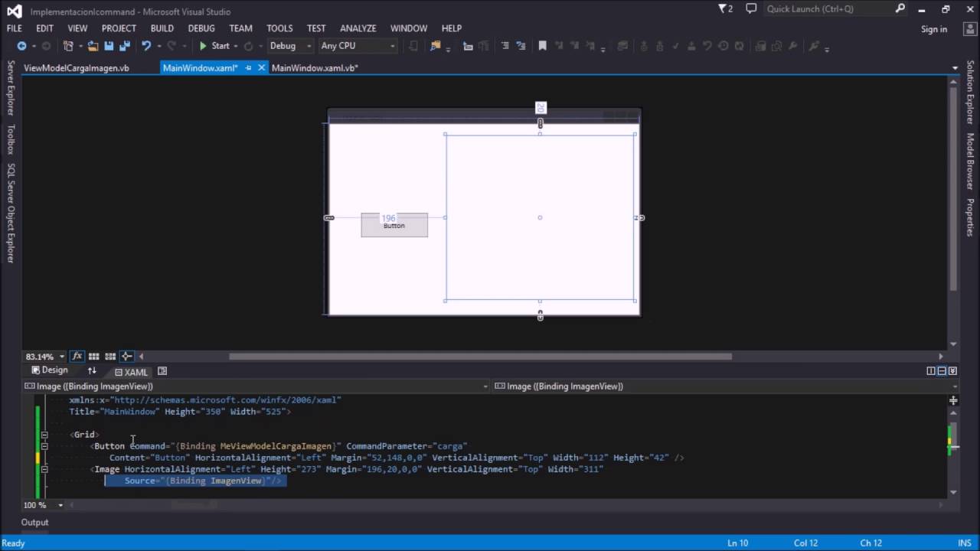Viewport: 980px width, 551px height.
Task: Toggle snap to snaplines icon
Action: (127, 357)
